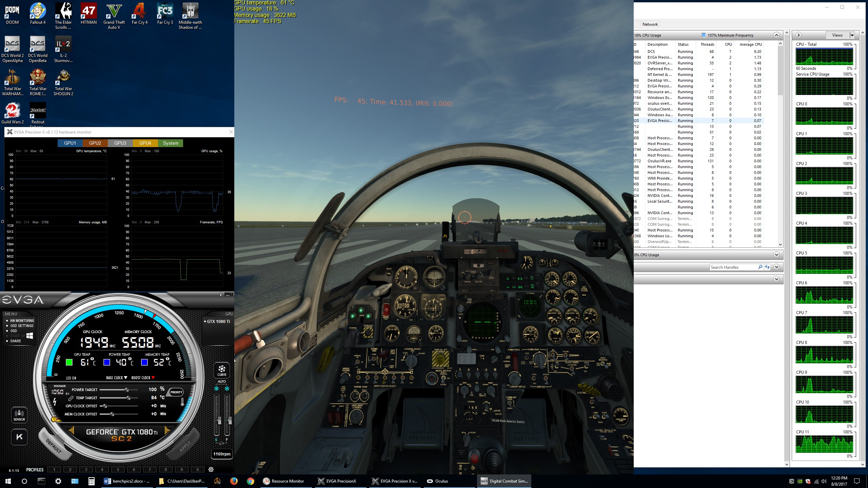Toggle OSD in Precision X menu
868x488 pixels.
coord(14,331)
